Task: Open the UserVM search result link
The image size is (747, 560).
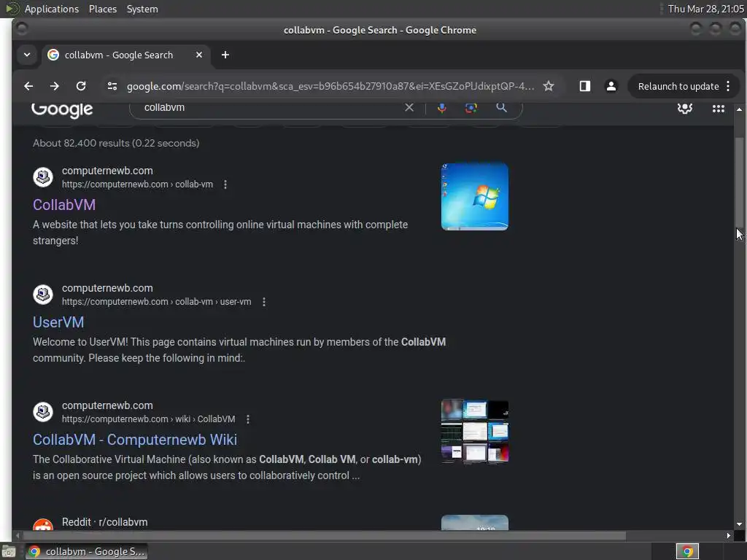Action: pos(58,322)
